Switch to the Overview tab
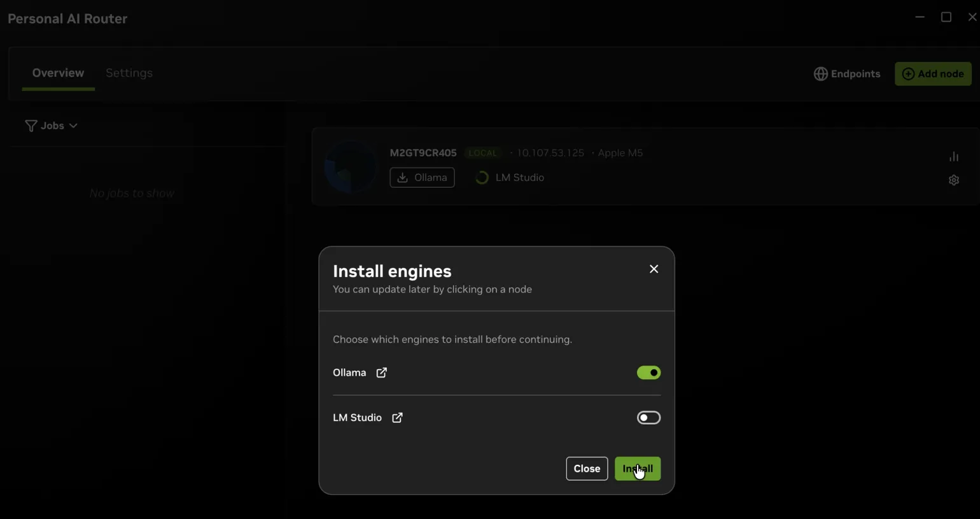Viewport: 980px width, 519px height. pyautogui.click(x=58, y=73)
